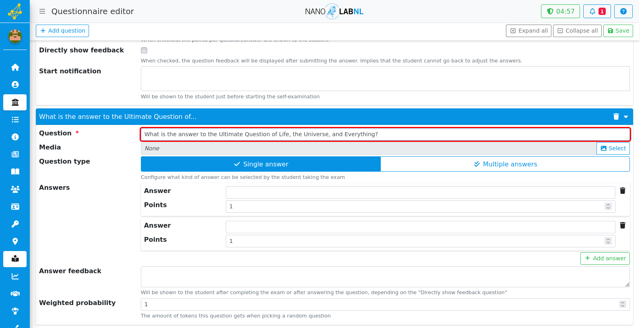Viewport: 644px width, 328px height.
Task: Open the newspaper icon in sidebar
Action: (x=15, y=154)
